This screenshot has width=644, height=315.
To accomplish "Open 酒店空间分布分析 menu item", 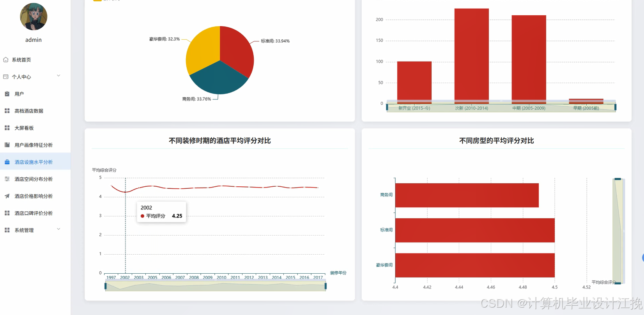I will (x=35, y=179).
